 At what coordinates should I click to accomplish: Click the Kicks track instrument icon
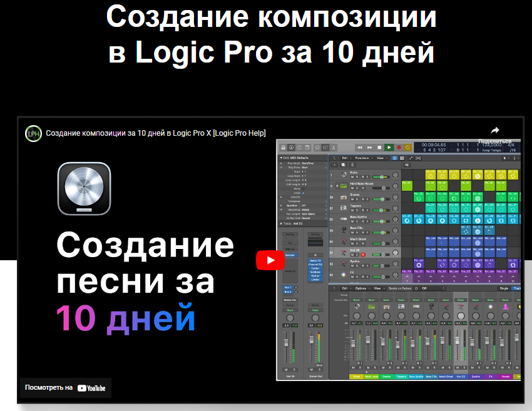pos(344,175)
